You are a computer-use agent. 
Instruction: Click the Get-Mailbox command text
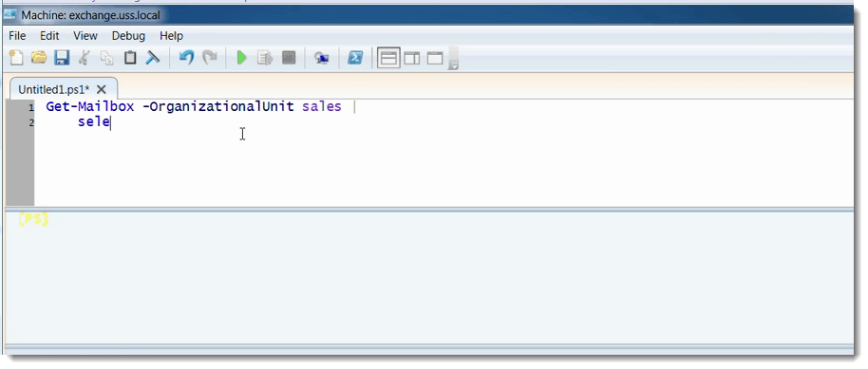pyautogui.click(x=89, y=107)
